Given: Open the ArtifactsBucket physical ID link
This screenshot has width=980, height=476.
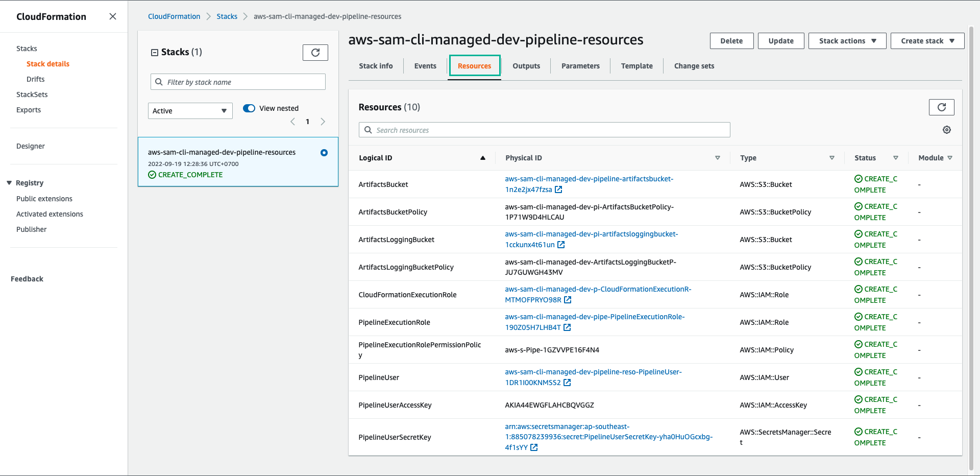Looking at the screenshot, I should pos(589,184).
